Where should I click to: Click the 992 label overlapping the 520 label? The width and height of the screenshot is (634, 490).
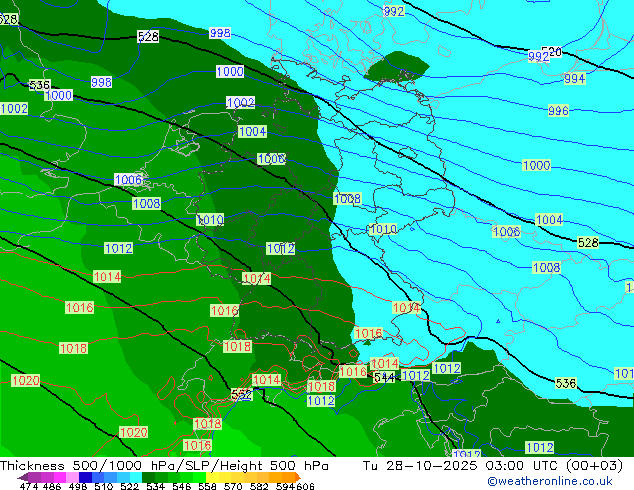click(x=538, y=56)
